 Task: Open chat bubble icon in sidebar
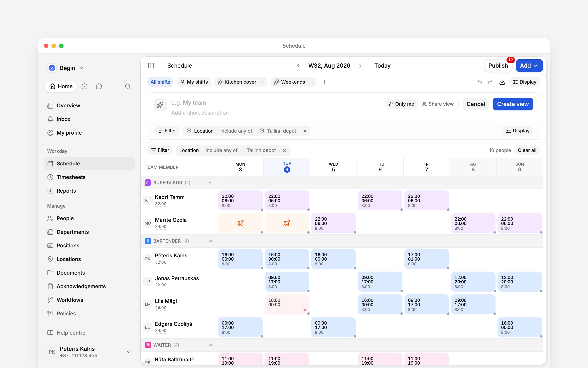point(99,86)
